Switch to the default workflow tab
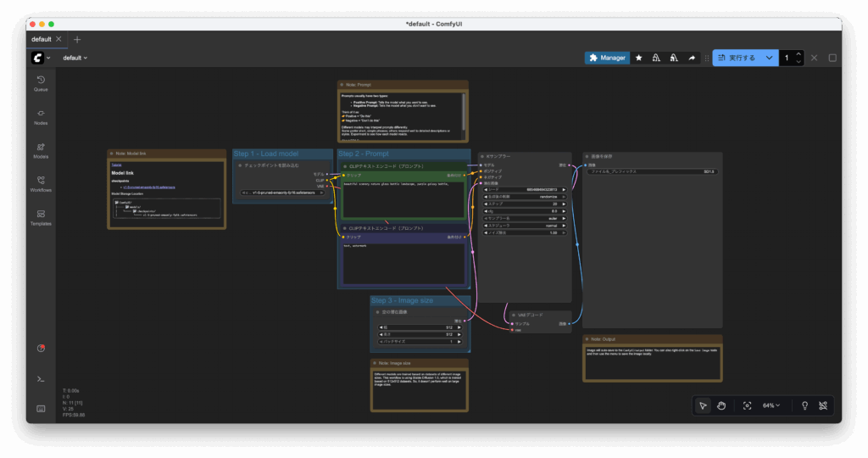 42,39
